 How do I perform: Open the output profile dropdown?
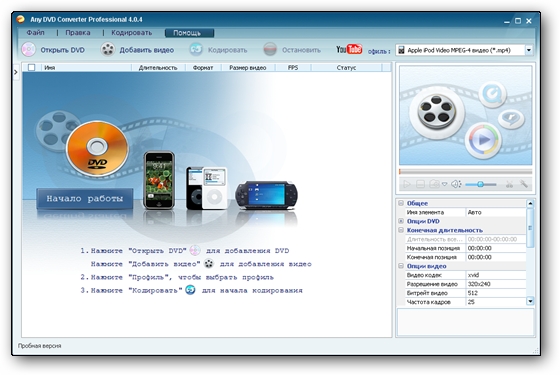coord(529,50)
